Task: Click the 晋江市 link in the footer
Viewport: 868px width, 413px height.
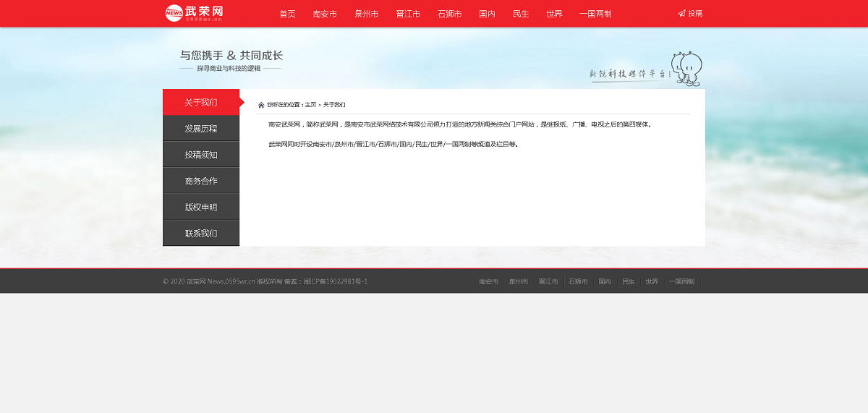Action: pos(548,281)
